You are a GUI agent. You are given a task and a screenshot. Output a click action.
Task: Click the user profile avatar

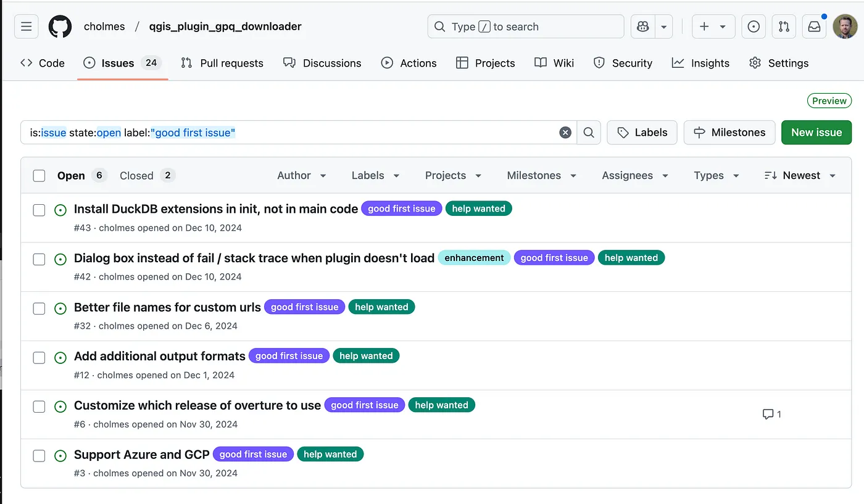point(844,27)
